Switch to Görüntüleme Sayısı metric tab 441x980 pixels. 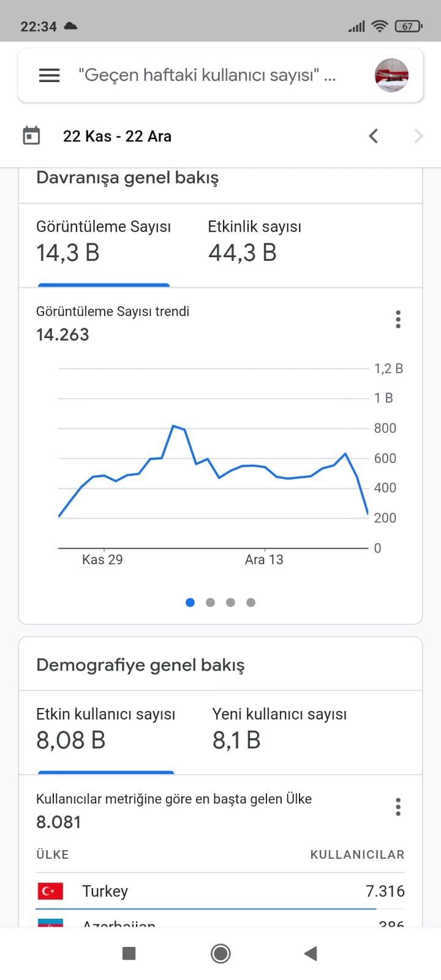click(104, 245)
